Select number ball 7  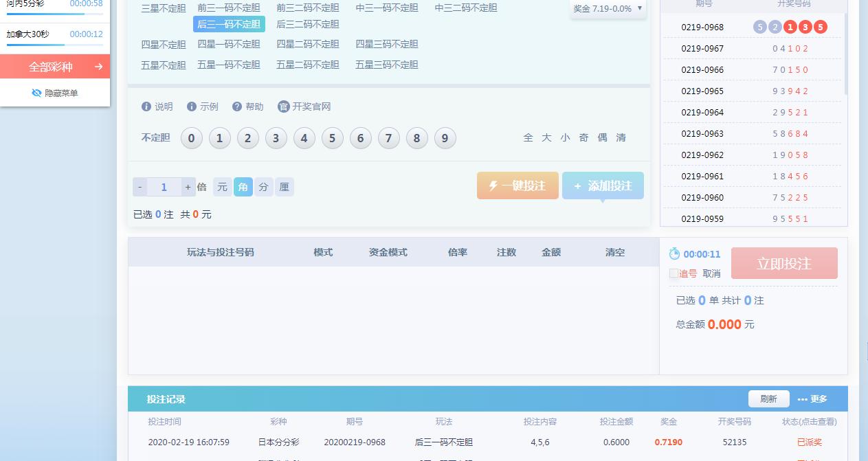(x=389, y=138)
